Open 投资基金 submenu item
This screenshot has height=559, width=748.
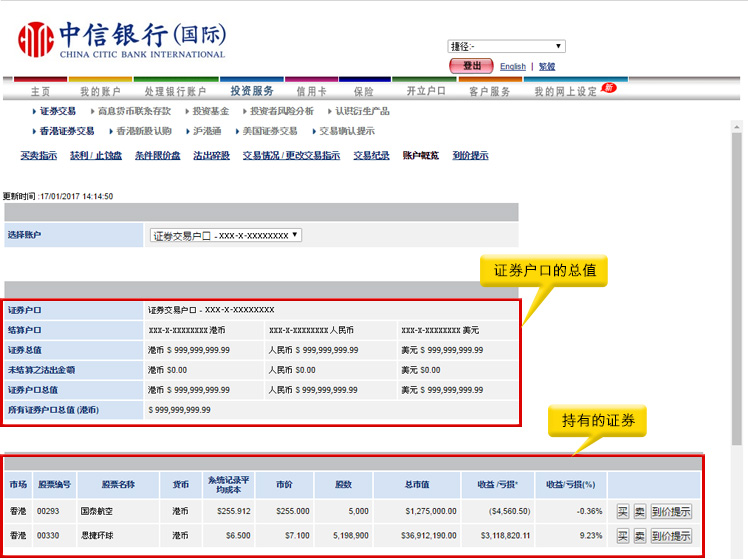[x=210, y=111]
